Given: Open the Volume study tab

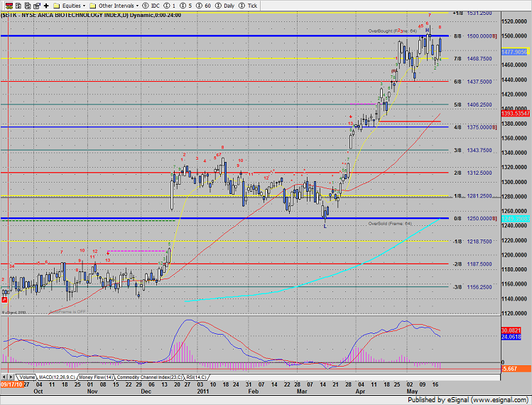Looking at the screenshot, I should point(26,377).
